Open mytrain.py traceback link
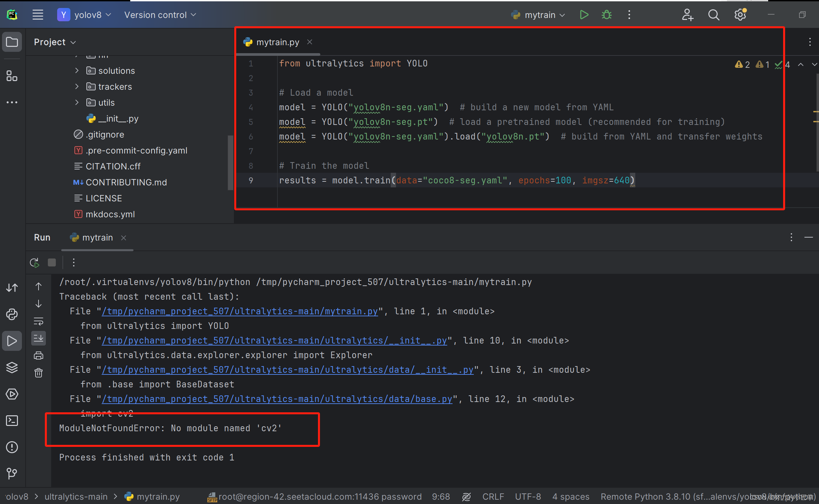This screenshot has height=504, width=819. (x=240, y=311)
